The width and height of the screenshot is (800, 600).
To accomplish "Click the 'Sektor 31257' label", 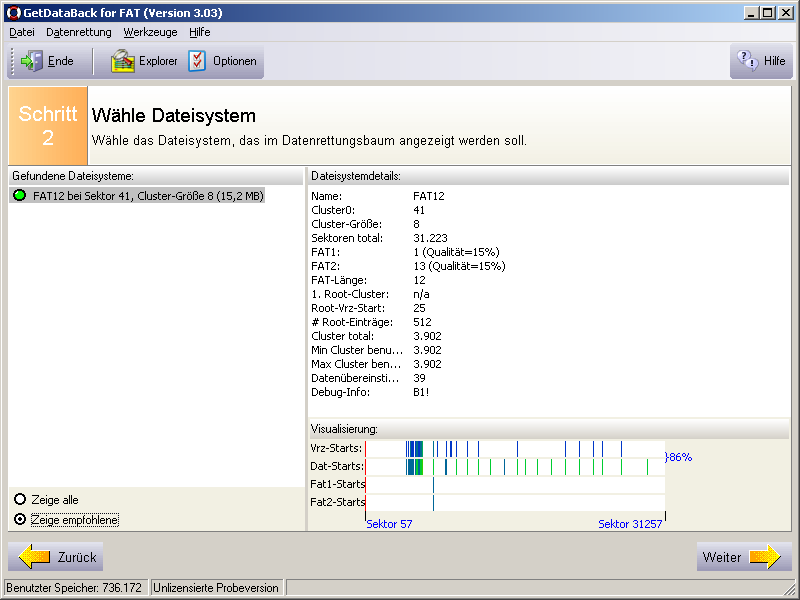I will pos(630,524).
